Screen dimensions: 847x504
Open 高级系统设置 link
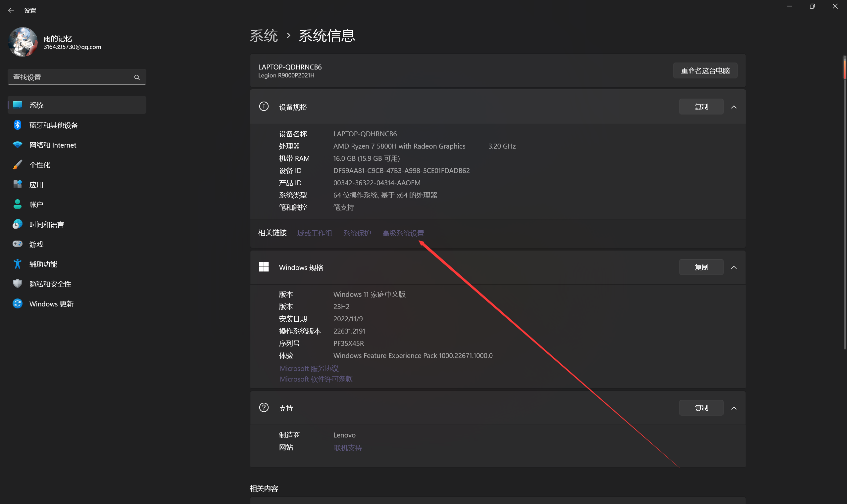[403, 233]
